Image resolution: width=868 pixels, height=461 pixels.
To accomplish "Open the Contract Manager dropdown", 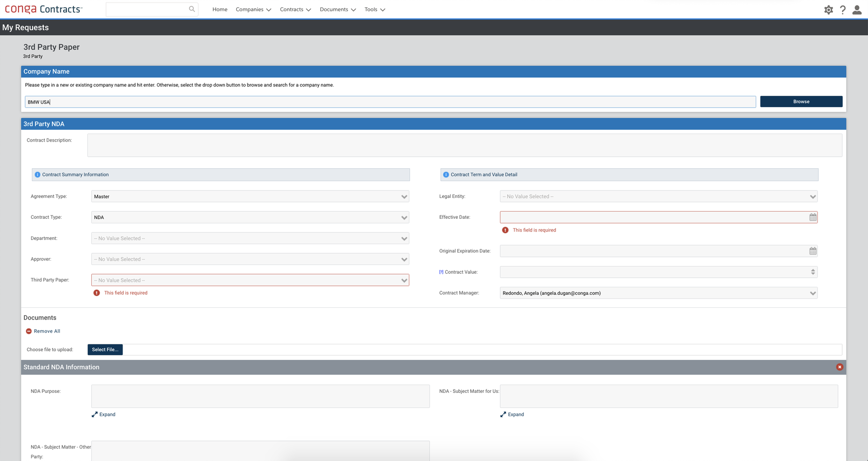I will pyautogui.click(x=658, y=293).
